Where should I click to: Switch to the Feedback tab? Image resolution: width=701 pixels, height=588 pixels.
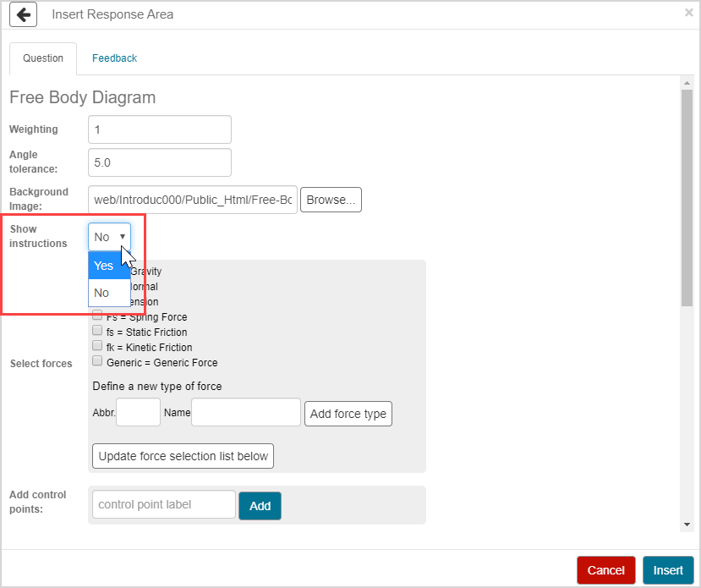point(114,58)
